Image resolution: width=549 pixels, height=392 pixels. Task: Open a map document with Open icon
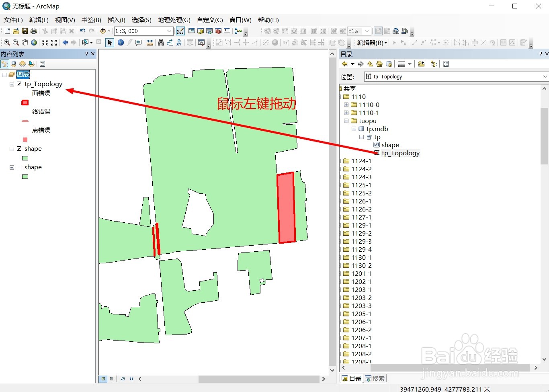(16, 31)
